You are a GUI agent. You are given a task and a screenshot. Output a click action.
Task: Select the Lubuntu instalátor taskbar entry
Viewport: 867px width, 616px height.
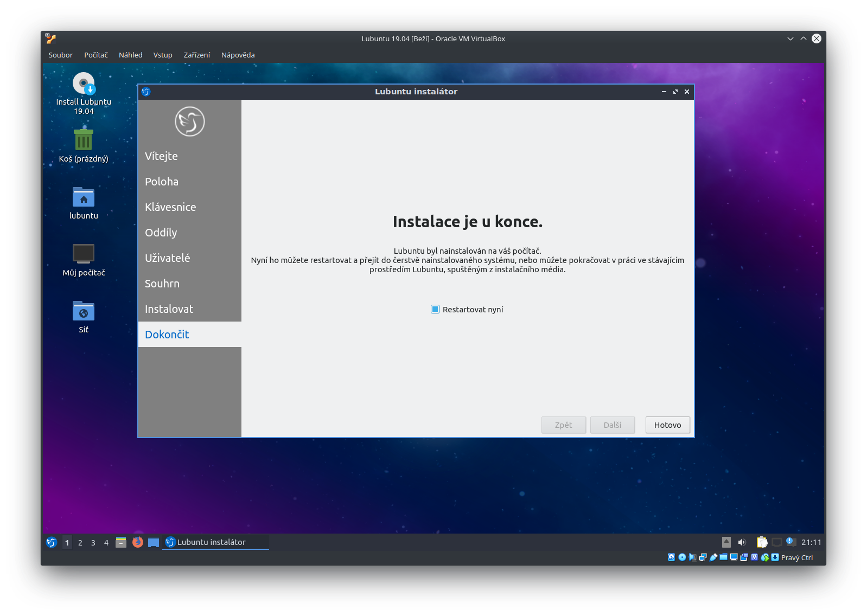[x=215, y=542]
